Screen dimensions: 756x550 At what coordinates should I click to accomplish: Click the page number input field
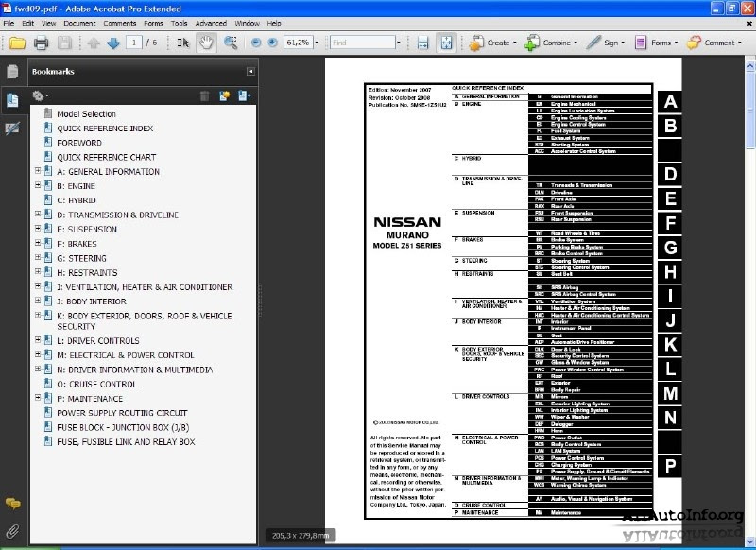(133, 43)
